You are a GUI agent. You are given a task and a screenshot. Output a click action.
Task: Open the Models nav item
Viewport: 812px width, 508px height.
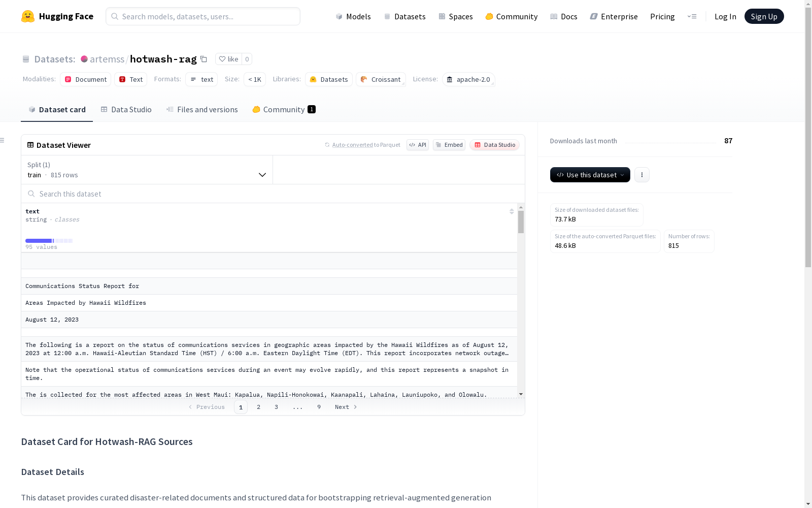tap(353, 16)
